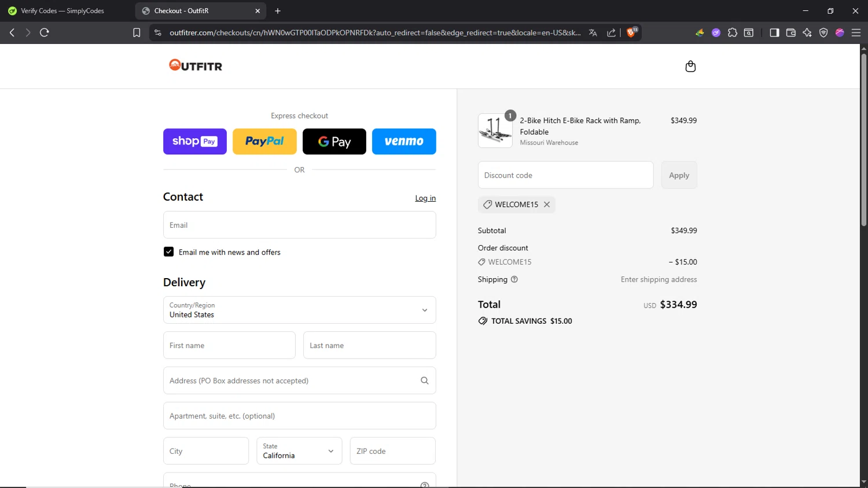Choose Venmo express checkout
The height and width of the screenshot is (488, 868).
click(x=404, y=142)
